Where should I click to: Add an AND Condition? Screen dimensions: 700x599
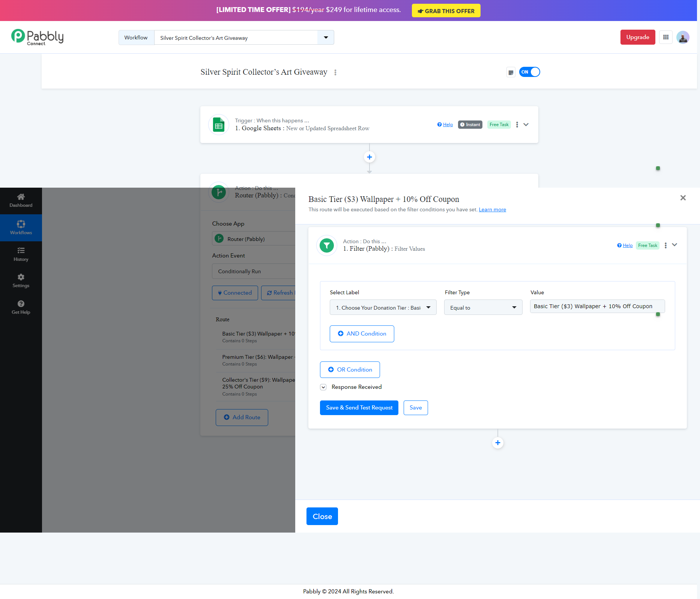[362, 334]
